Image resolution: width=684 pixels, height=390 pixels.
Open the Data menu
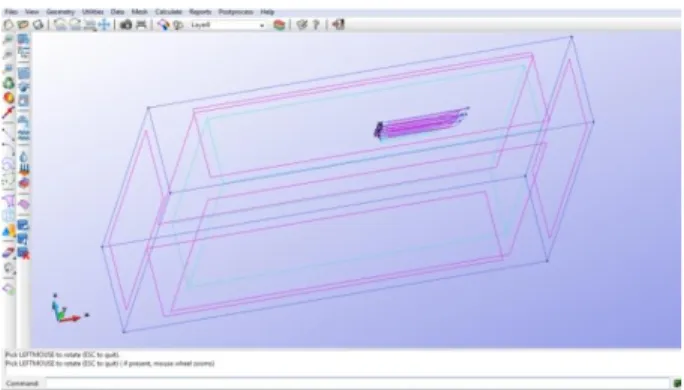pyautogui.click(x=117, y=12)
